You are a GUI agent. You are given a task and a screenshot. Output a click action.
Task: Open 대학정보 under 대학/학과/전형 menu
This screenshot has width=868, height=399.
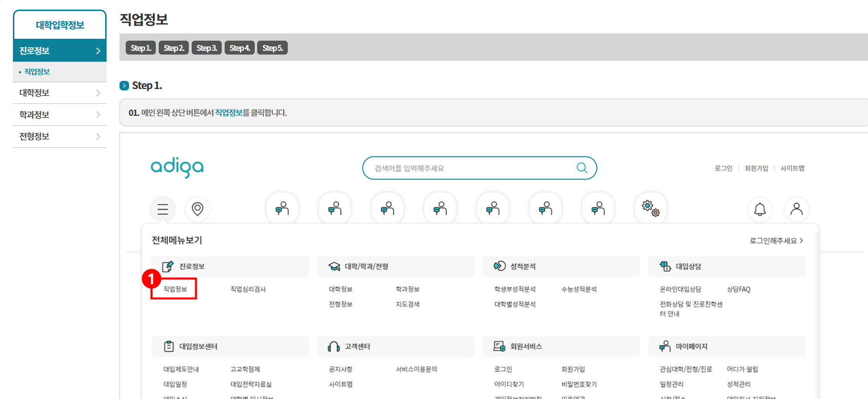[340, 289]
